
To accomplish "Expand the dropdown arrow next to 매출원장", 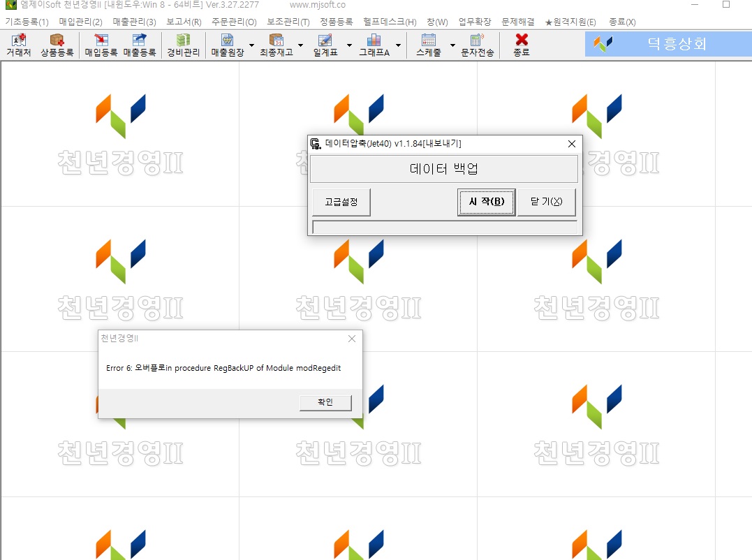I will (251, 45).
